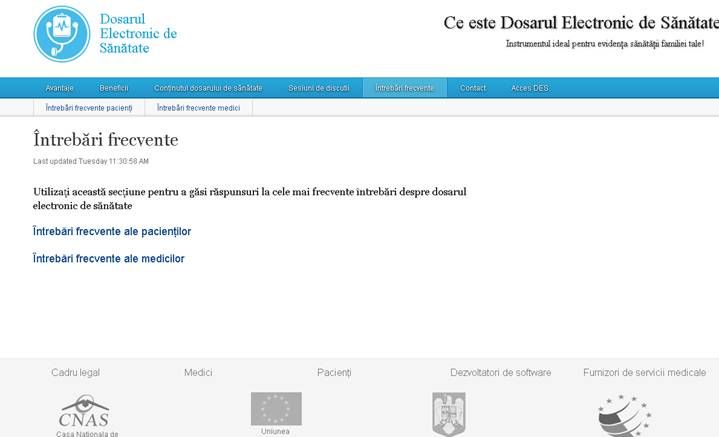Navigate to Acces DES
Viewport: 719px width, 437px height.
(530, 88)
